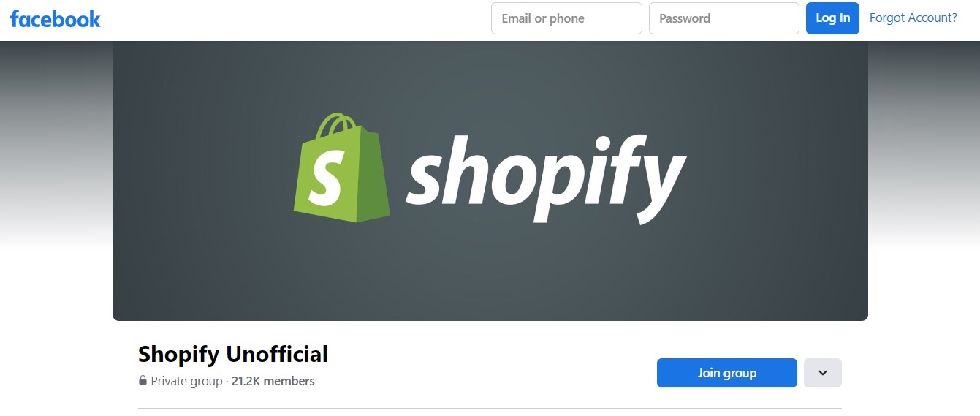Click the handles of the Shopify bag
Viewport: 980px width, 416px height.
pos(340,126)
